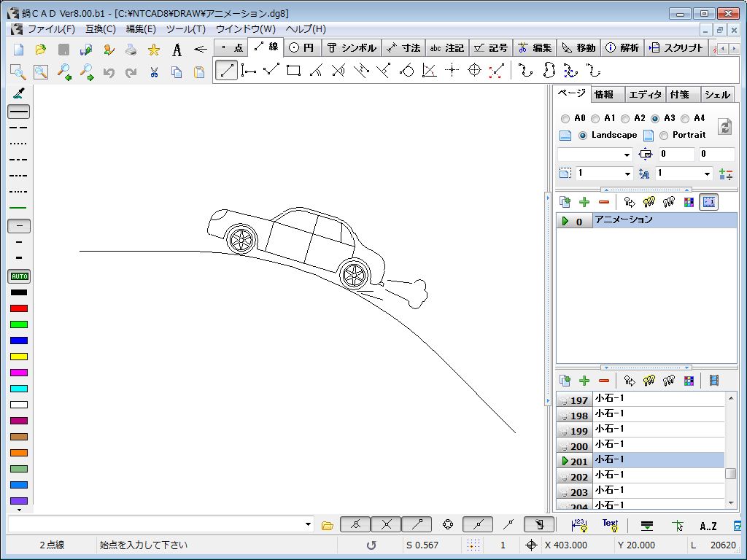The image size is (747, 560).
Task: Expand more line types with bottom arrow
Action: (x=19, y=510)
